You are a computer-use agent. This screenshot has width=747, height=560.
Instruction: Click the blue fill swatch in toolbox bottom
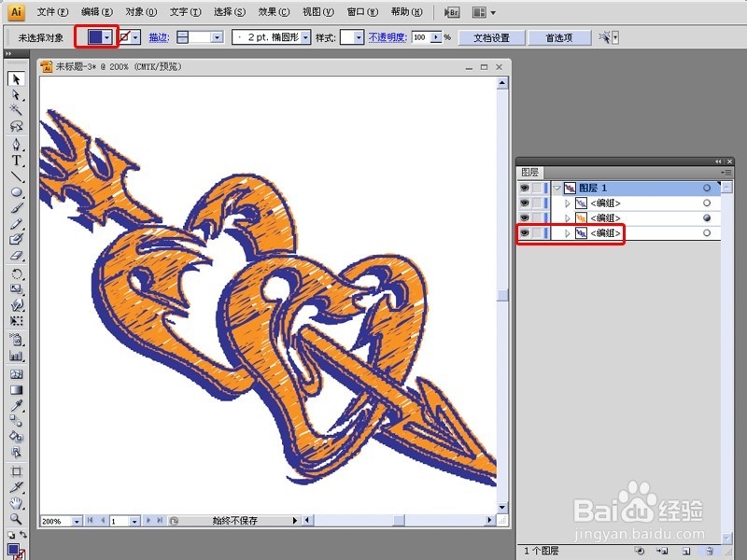(13, 550)
